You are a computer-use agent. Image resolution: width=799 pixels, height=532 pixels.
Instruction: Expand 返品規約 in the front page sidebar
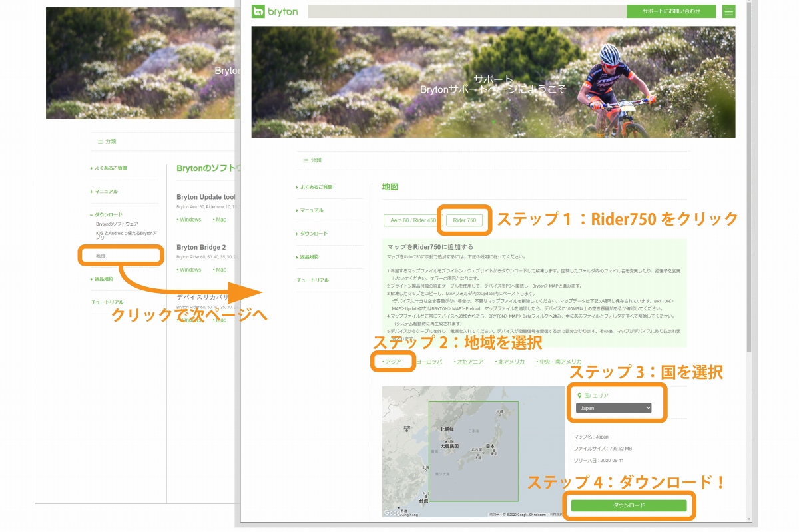(308, 257)
